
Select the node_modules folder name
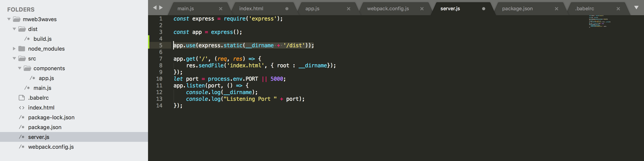tap(46, 49)
